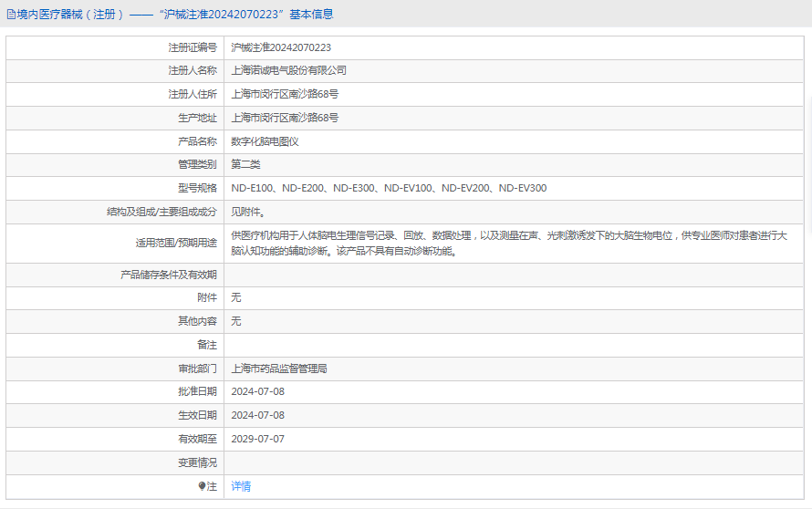Click the 注册人住所 address value

tap(285, 94)
